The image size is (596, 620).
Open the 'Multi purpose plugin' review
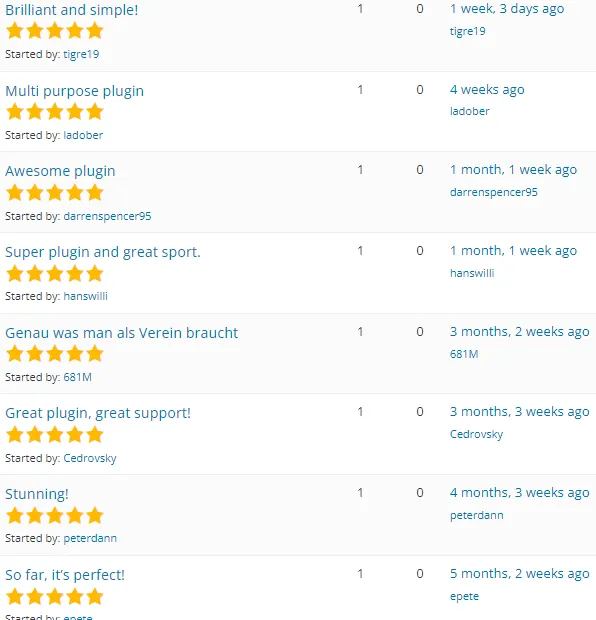74,91
